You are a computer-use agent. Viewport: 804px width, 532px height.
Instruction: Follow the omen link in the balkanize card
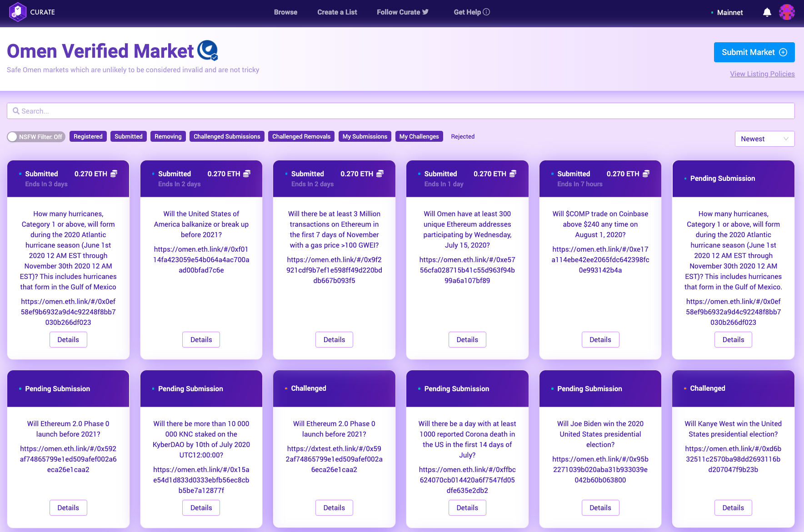(201, 260)
